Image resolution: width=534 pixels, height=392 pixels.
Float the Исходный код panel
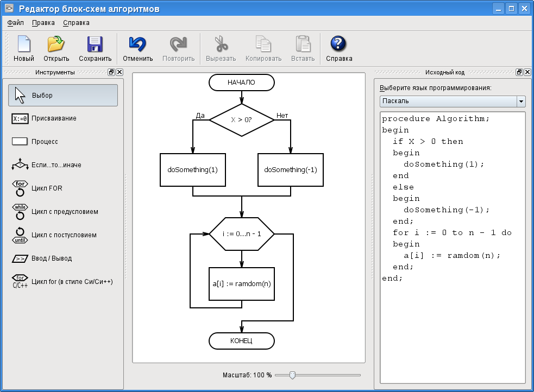tap(519, 72)
